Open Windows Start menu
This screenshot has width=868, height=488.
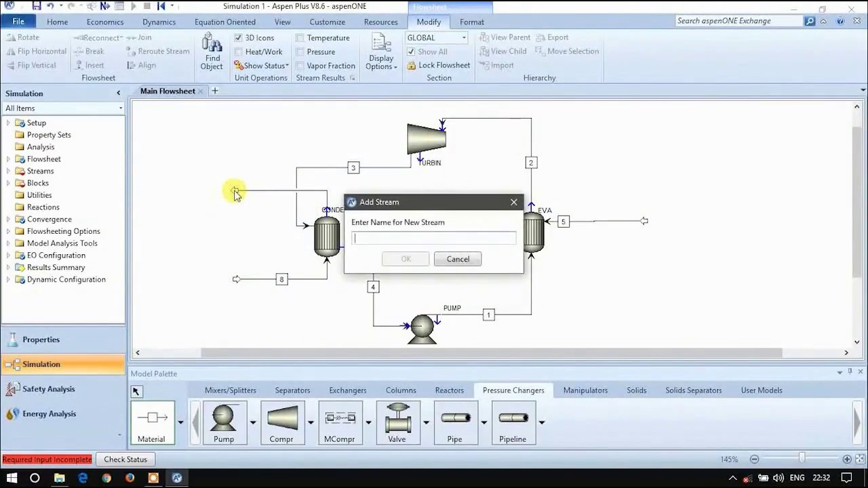pyautogui.click(x=12, y=478)
